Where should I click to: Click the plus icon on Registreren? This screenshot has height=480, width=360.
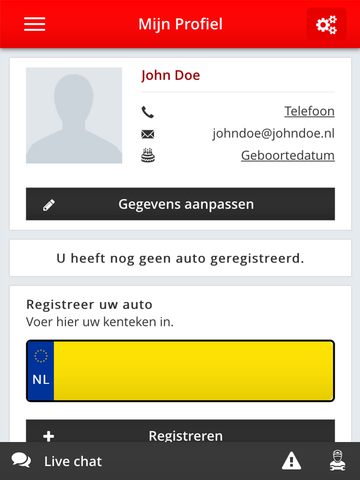tap(49, 436)
